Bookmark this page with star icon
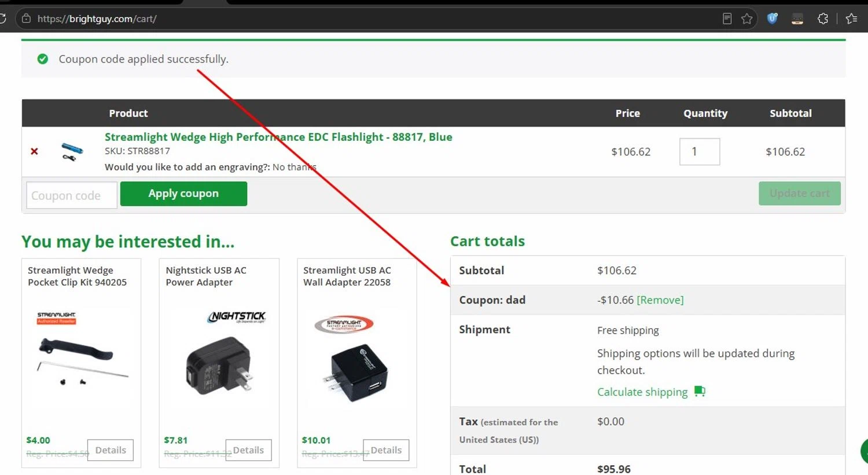 point(747,19)
